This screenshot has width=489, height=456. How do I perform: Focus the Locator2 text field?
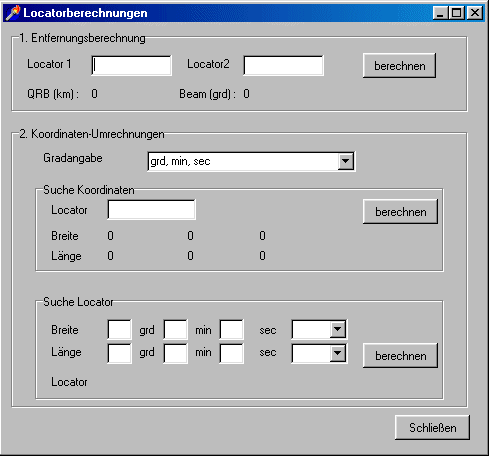point(283,65)
